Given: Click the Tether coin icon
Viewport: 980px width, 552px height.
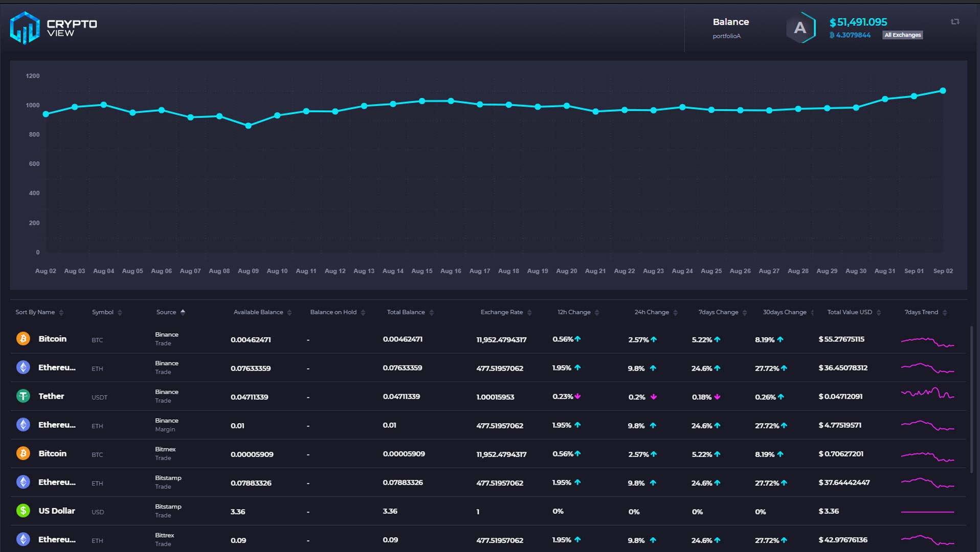Looking at the screenshot, I should 23,396.
